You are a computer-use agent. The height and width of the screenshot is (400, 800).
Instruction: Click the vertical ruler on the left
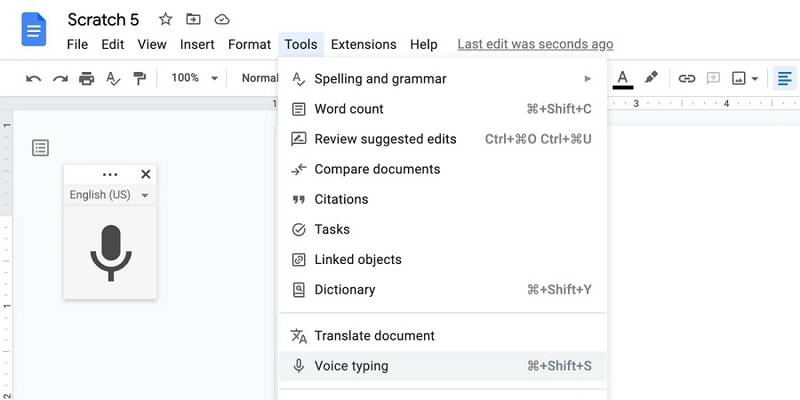click(x=6, y=255)
